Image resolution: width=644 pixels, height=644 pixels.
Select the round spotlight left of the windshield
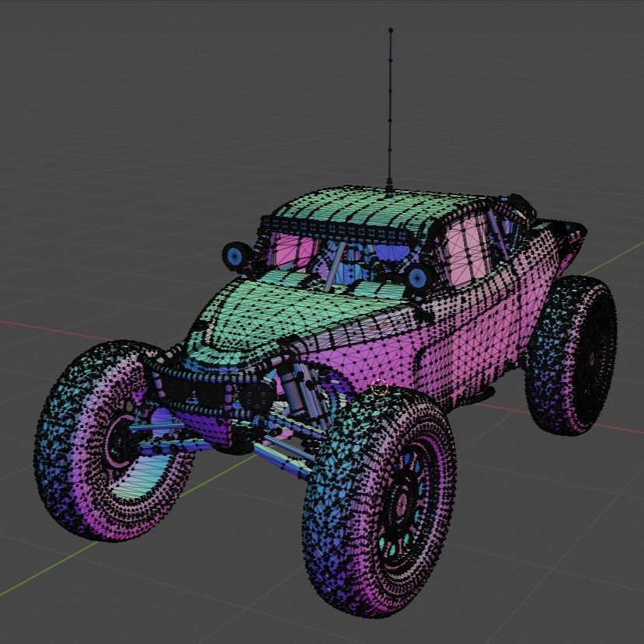pos(236,256)
